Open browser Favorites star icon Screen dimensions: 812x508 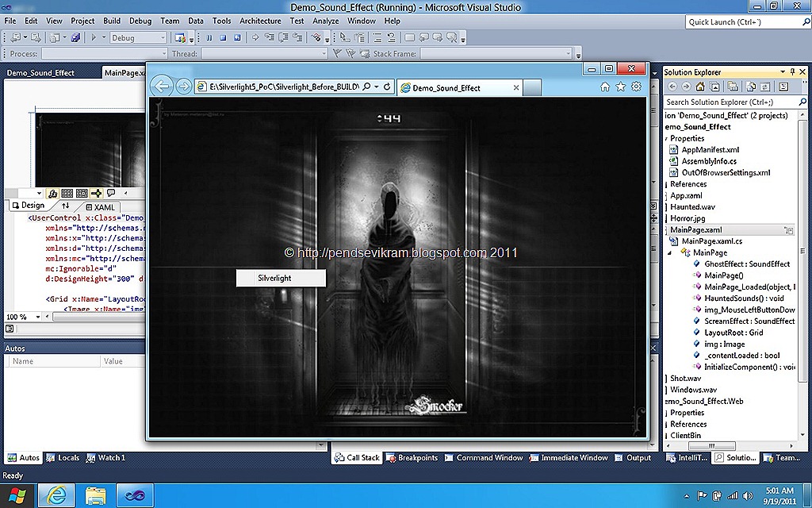[x=620, y=87]
